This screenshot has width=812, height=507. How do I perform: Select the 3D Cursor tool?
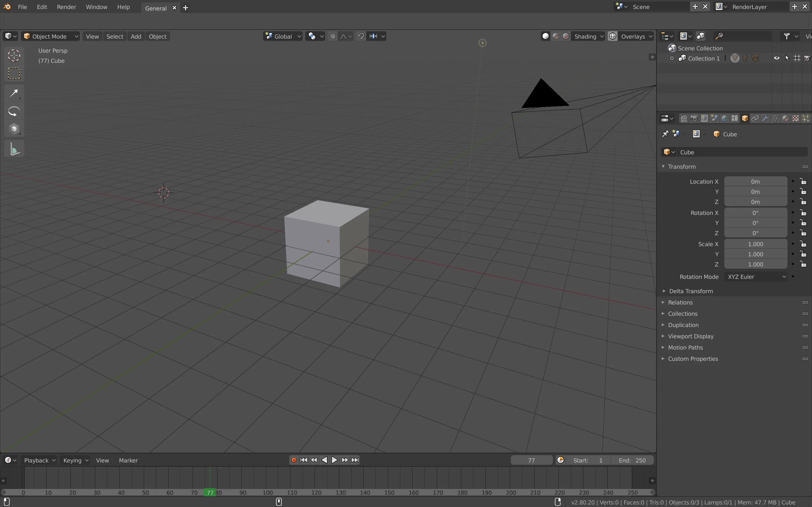(14, 55)
